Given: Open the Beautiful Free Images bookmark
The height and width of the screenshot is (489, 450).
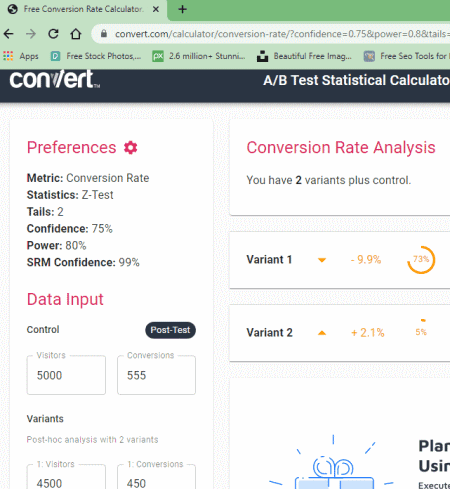Looking at the screenshot, I should (x=304, y=56).
